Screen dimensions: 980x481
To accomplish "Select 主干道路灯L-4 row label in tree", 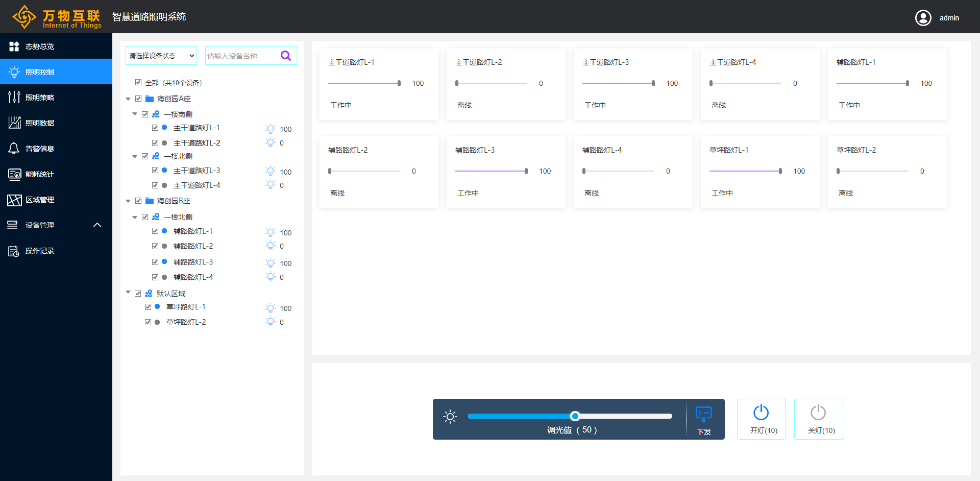I will [197, 185].
